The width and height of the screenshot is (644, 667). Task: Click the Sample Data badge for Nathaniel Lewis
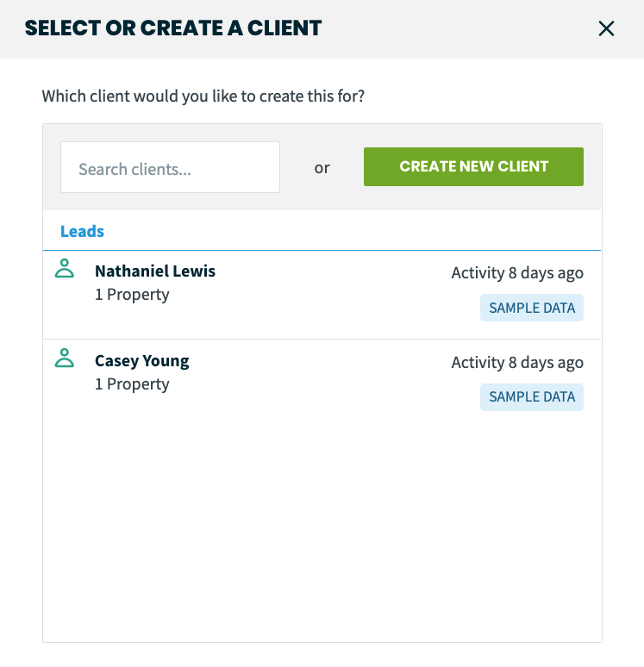pyautogui.click(x=532, y=308)
